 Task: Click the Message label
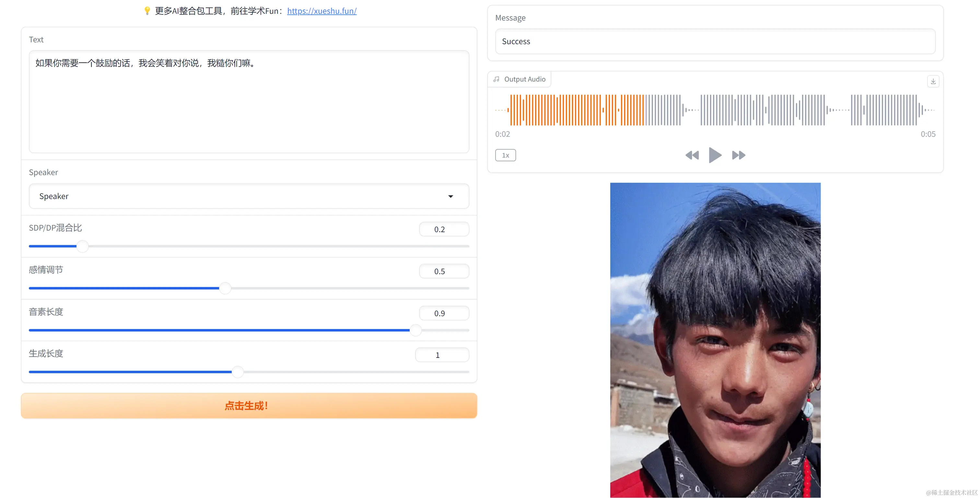pos(510,18)
